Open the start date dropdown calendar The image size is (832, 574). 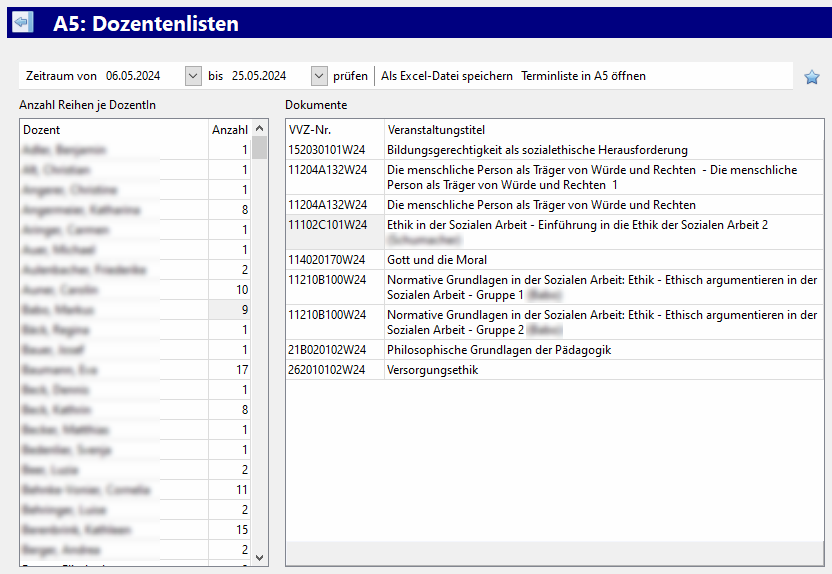(193, 76)
